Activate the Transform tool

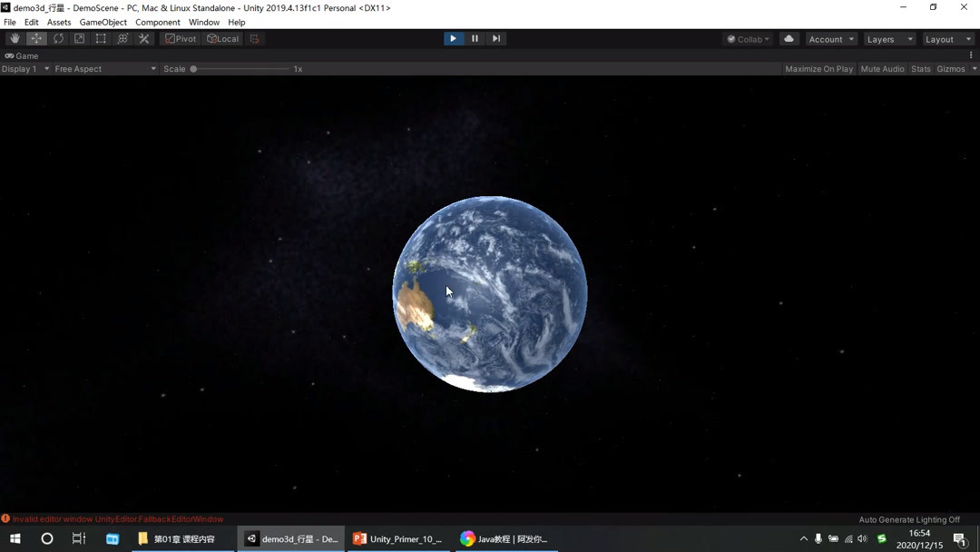(122, 38)
